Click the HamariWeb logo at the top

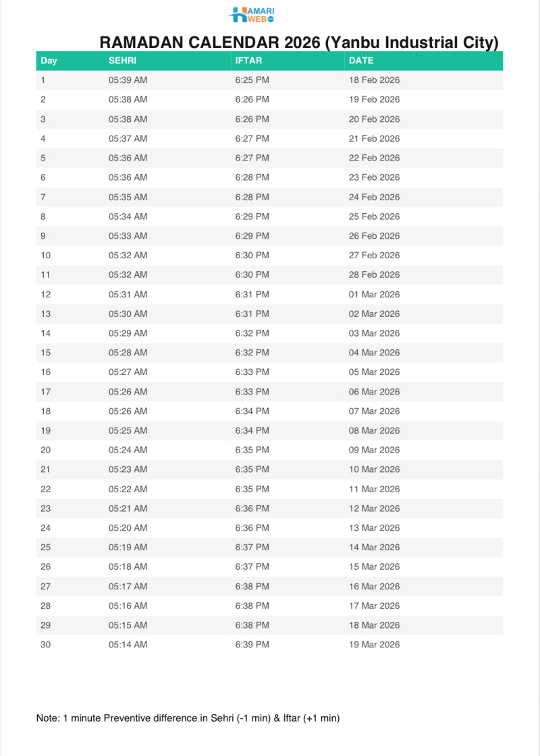(251, 14)
